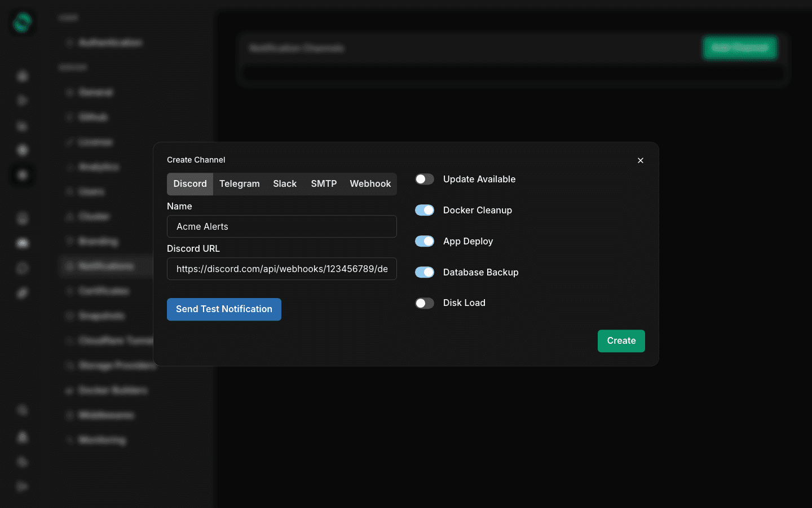The image size is (812, 508).
Task: Select the Discord tab
Action: click(190, 184)
